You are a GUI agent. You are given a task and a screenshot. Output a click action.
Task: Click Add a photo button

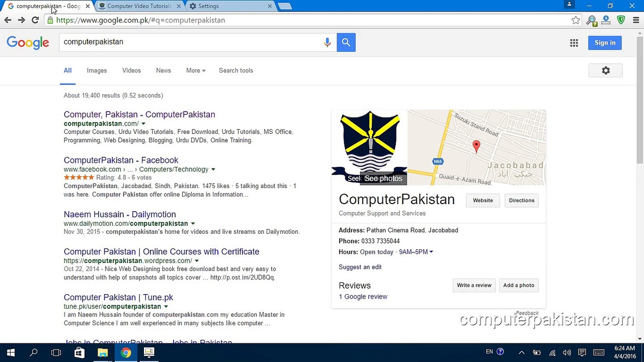pyautogui.click(x=519, y=286)
